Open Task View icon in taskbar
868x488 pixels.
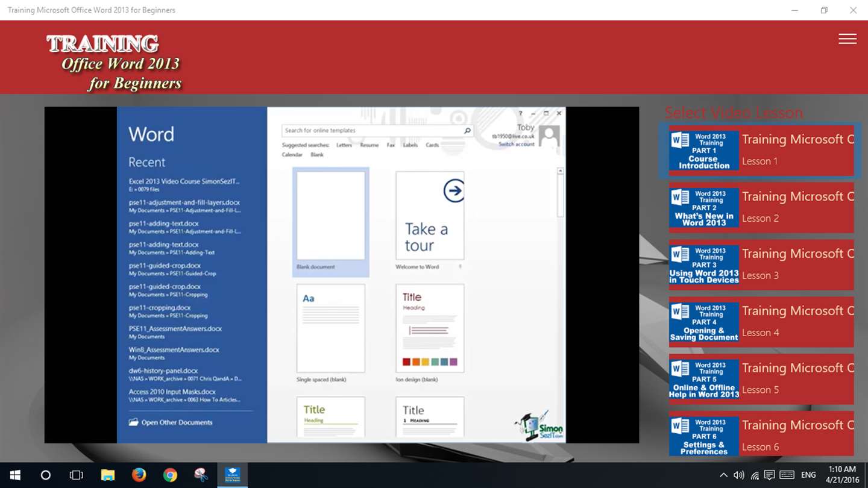[76, 475]
